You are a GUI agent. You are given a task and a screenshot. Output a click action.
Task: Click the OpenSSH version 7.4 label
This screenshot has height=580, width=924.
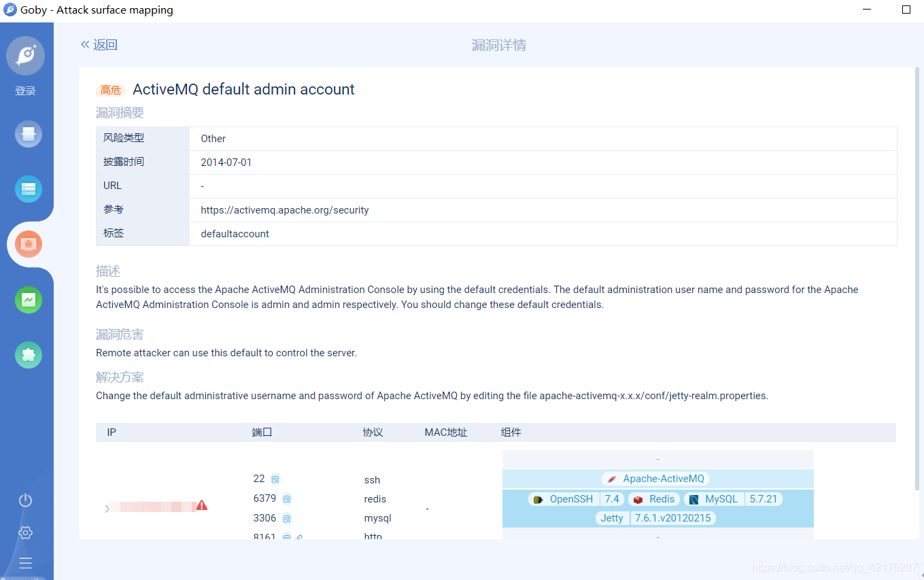(x=612, y=499)
